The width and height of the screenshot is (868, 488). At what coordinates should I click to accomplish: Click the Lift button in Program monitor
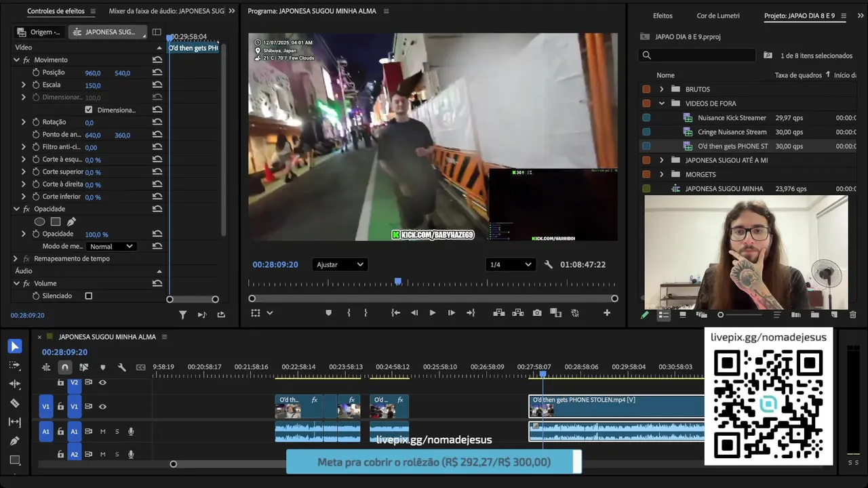click(x=499, y=312)
